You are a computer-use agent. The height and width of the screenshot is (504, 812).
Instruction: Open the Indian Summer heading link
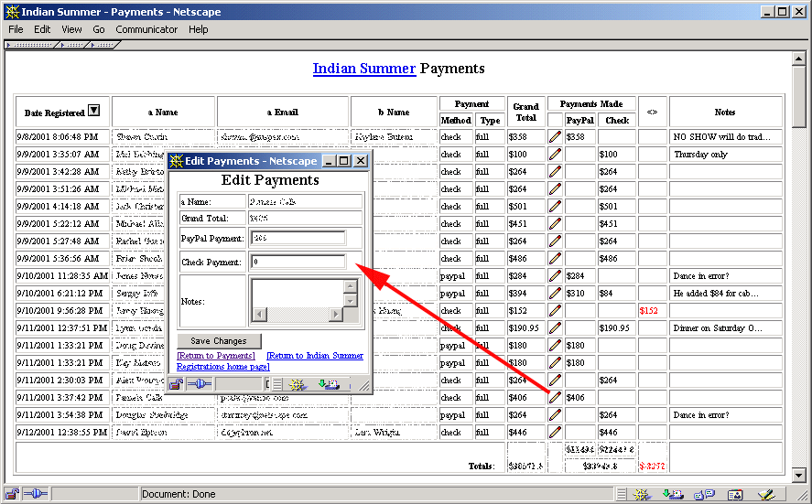click(x=364, y=69)
